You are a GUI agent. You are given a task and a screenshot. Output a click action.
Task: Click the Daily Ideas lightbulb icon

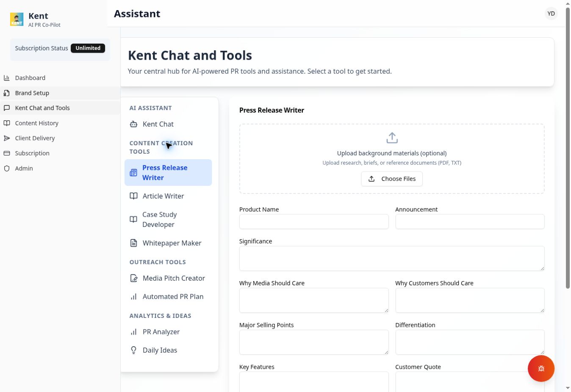click(133, 350)
